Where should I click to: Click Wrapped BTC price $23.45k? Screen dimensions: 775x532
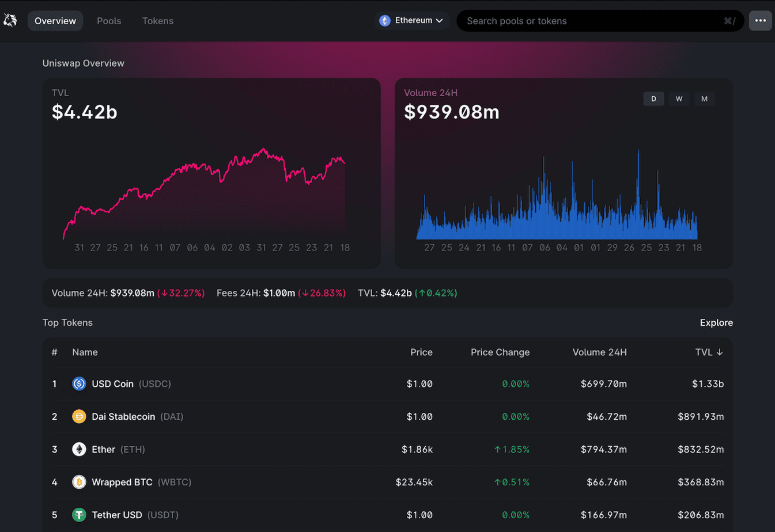pos(414,482)
